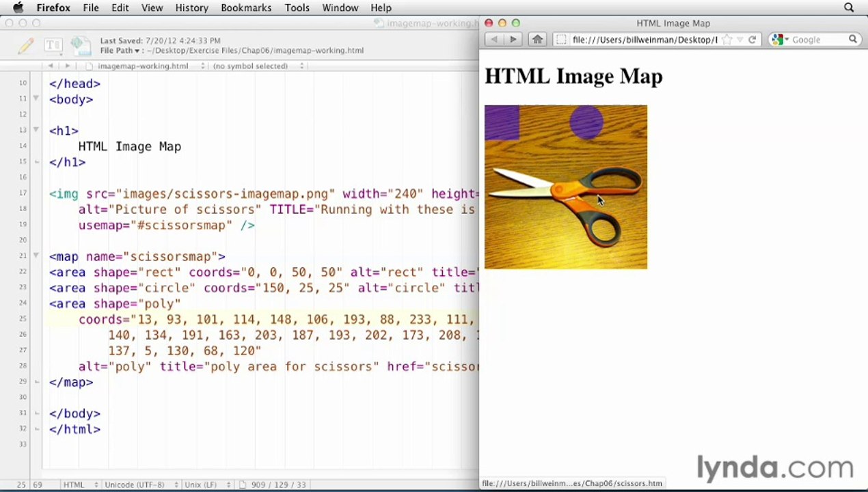
Task: Open the Edit menu
Action: (120, 8)
